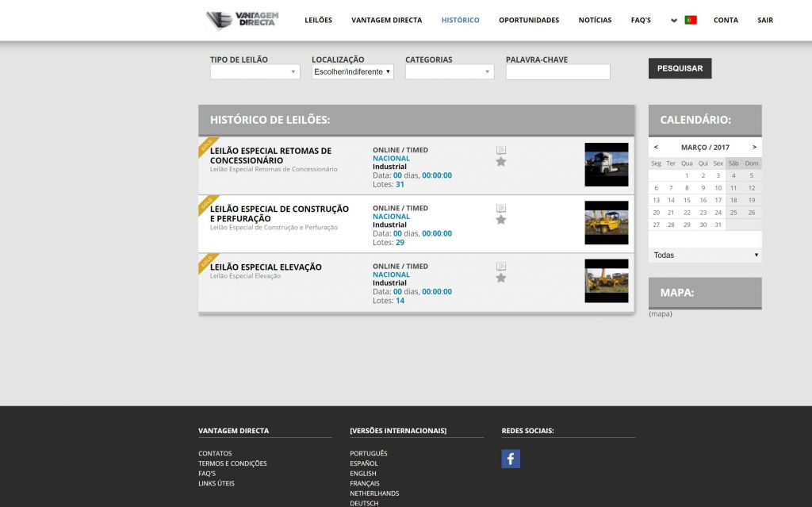Open the Leilões menu item
This screenshot has height=507, width=812.
[x=318, y=20]
